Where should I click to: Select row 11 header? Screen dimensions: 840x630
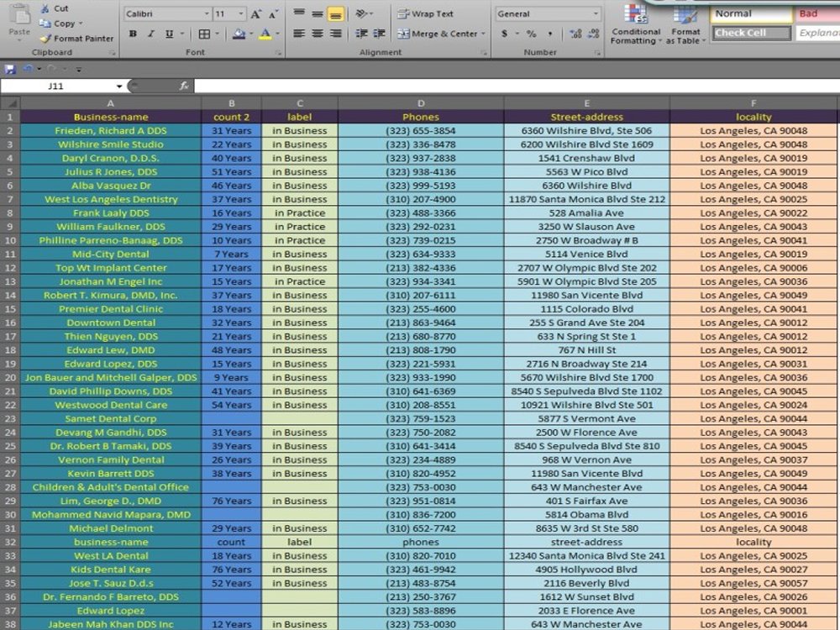pos(10,254)
